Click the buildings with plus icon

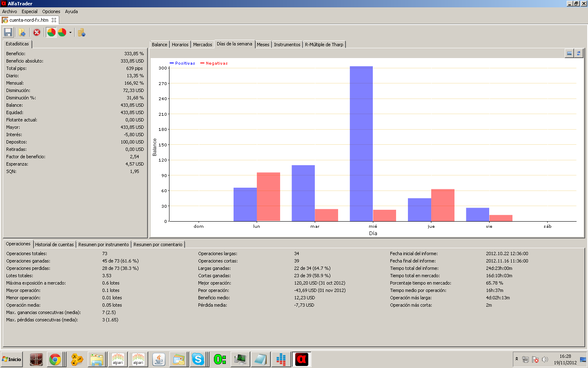(x=81, y=33)
